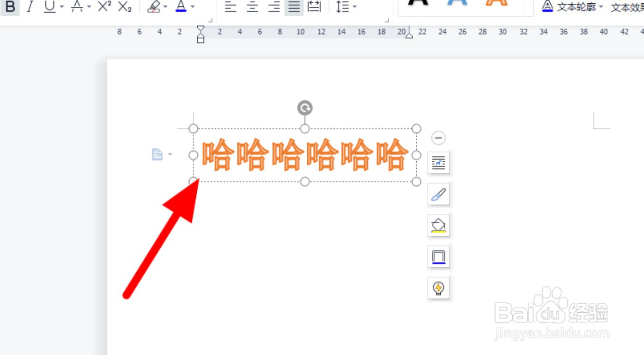Image resolution: width=644 pixels, height=355 pixels.
Task: Align text to the right
Action: (x=274, y=7)
